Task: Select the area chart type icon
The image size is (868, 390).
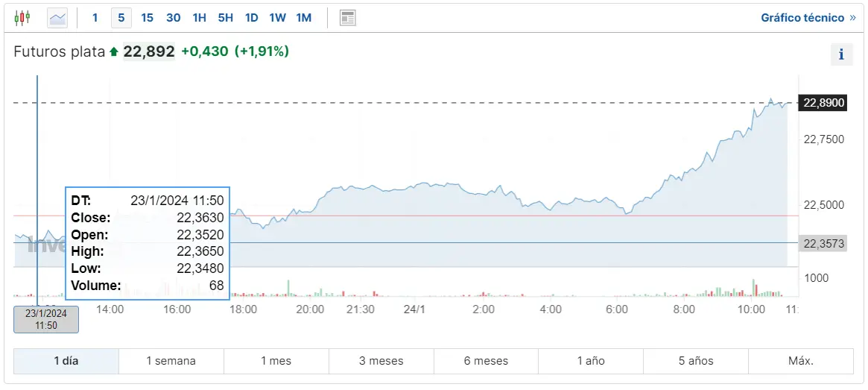Action: tap(57, 17)
